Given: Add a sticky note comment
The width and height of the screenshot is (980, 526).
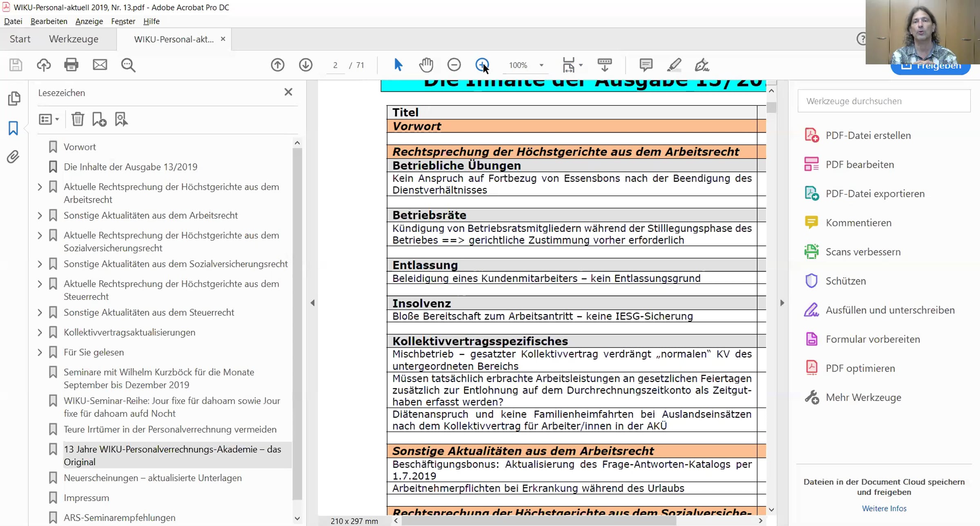Looking at the screenshot, I should click(646, 65).
